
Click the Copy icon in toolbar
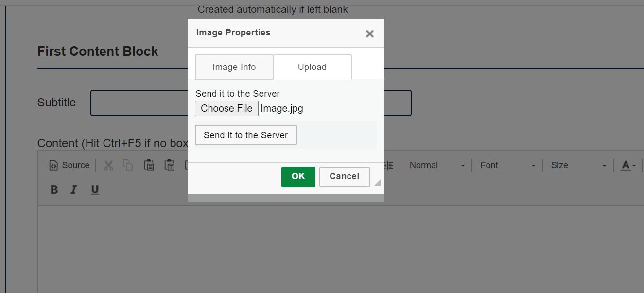128,165
